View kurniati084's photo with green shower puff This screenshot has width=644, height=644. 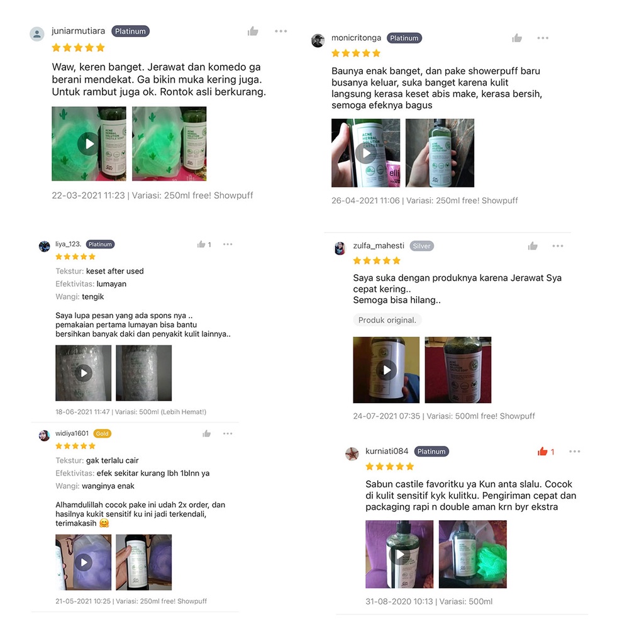[x=473, y=555]
